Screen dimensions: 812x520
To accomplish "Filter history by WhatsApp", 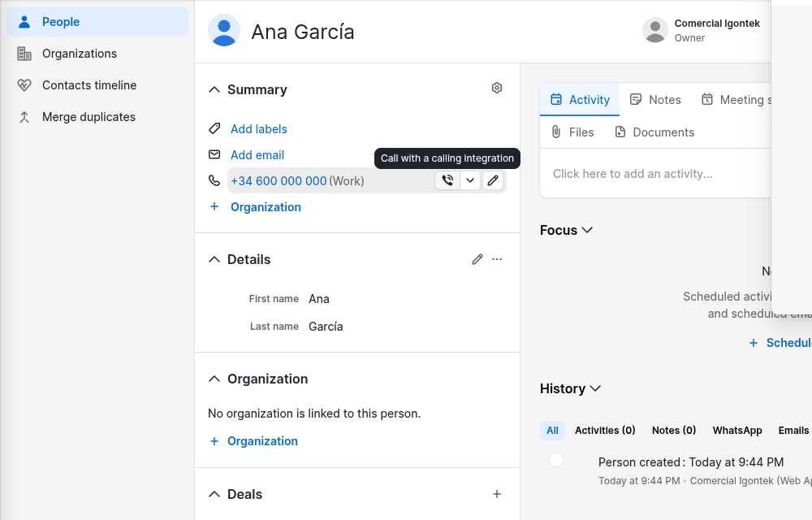I will [737, 431].
